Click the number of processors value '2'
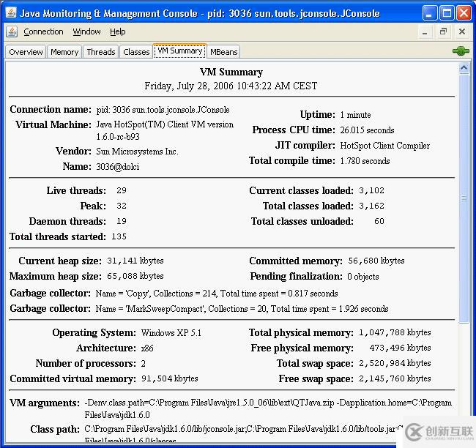 144,364
